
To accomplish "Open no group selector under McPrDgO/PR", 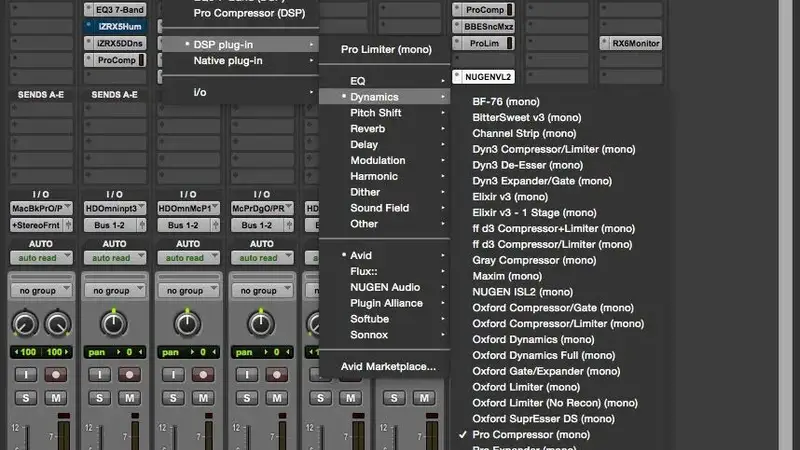I will (262, 290).
